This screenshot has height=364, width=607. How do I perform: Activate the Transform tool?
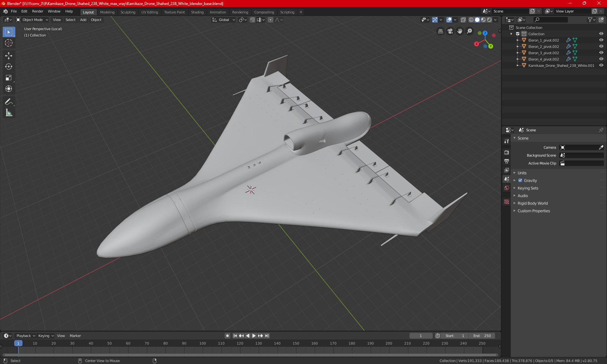(x=9, y=89)
